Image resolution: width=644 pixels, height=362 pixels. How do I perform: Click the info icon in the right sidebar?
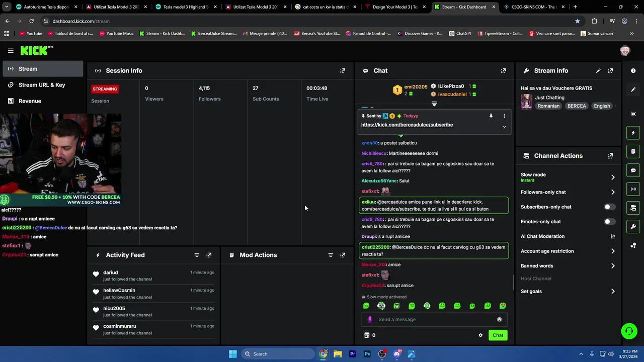(633, 71)
